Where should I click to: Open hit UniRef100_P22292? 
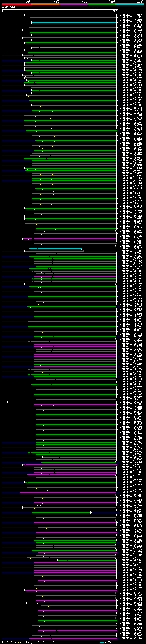131,314
